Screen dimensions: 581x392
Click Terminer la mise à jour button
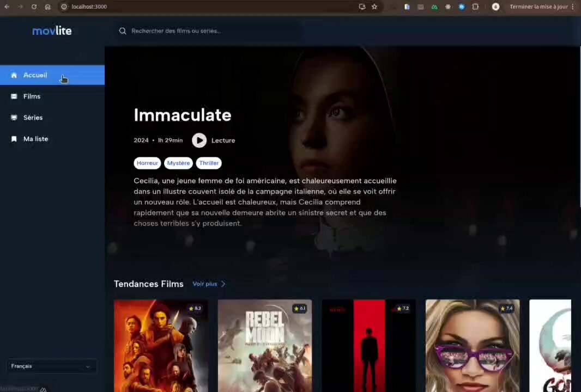(538, 7)
